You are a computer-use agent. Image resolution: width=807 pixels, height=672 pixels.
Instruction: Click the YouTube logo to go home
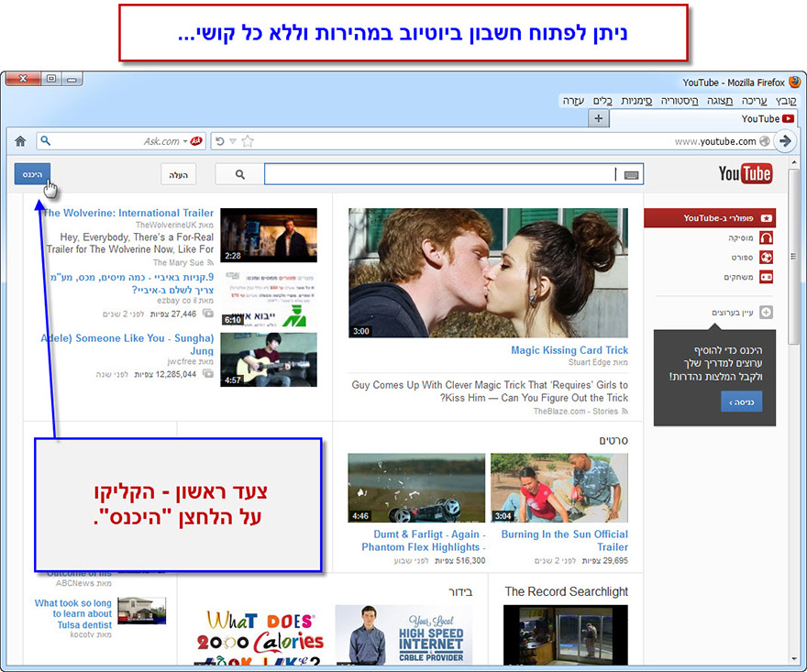click(745, 173)
